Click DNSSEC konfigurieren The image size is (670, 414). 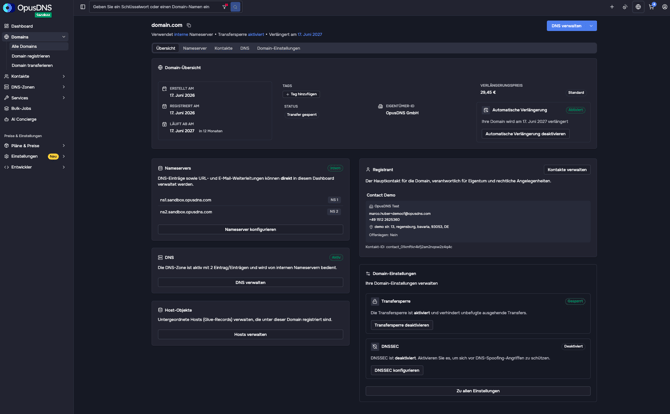(397, 370)
